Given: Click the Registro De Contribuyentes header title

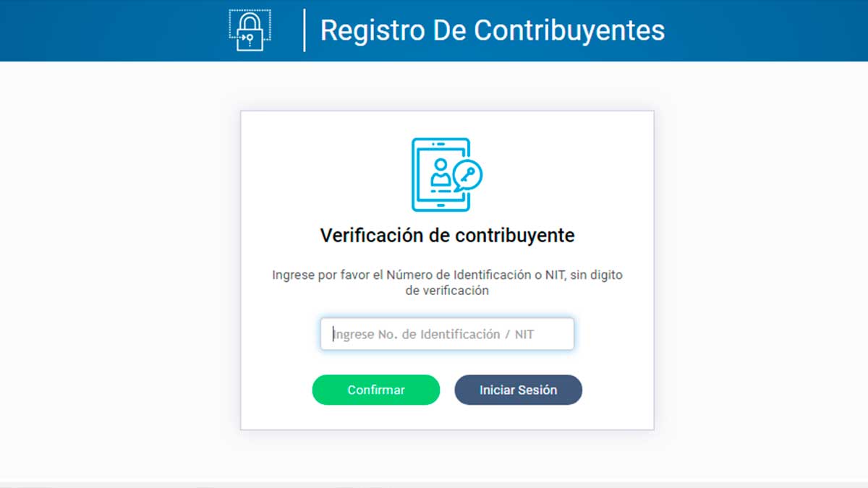Looking at the screenshot, I should click(x=492, y=30).
